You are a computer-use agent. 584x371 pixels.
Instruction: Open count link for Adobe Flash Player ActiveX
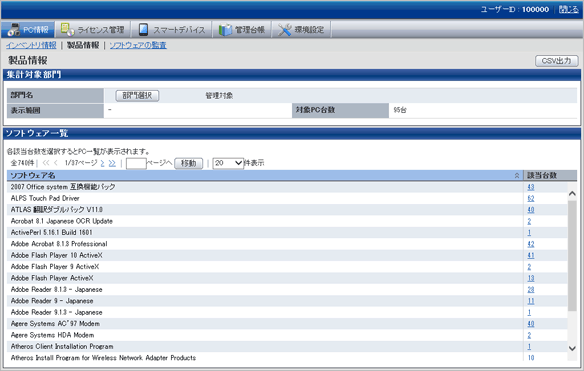531,278
